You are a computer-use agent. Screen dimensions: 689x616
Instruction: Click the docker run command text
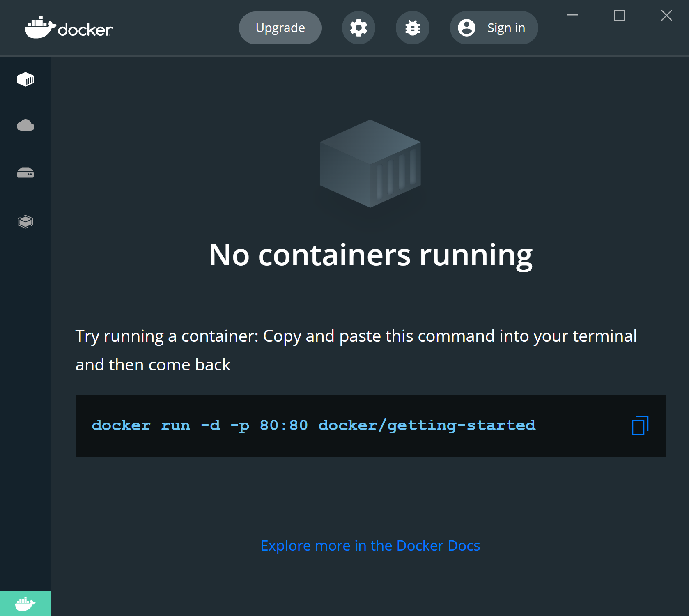[x=314, y=425]
